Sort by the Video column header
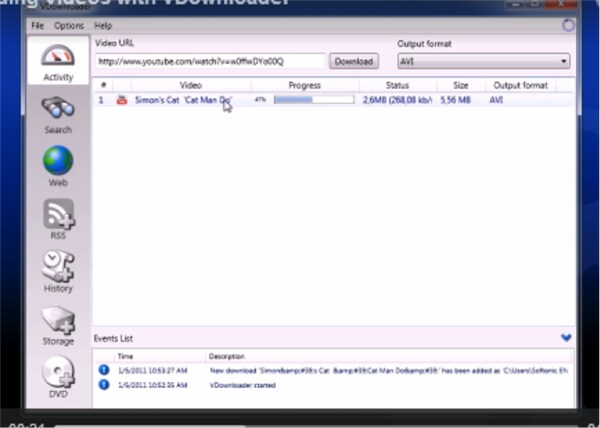600x428 pixels. tap(191, 85)
